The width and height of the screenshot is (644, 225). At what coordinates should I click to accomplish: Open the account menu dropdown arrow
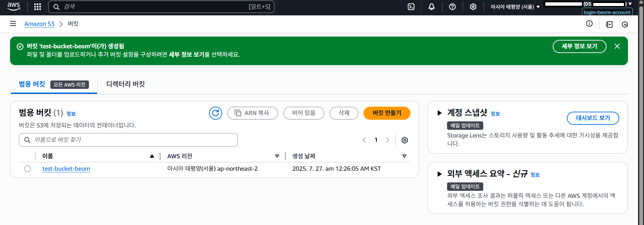(630, 4)
